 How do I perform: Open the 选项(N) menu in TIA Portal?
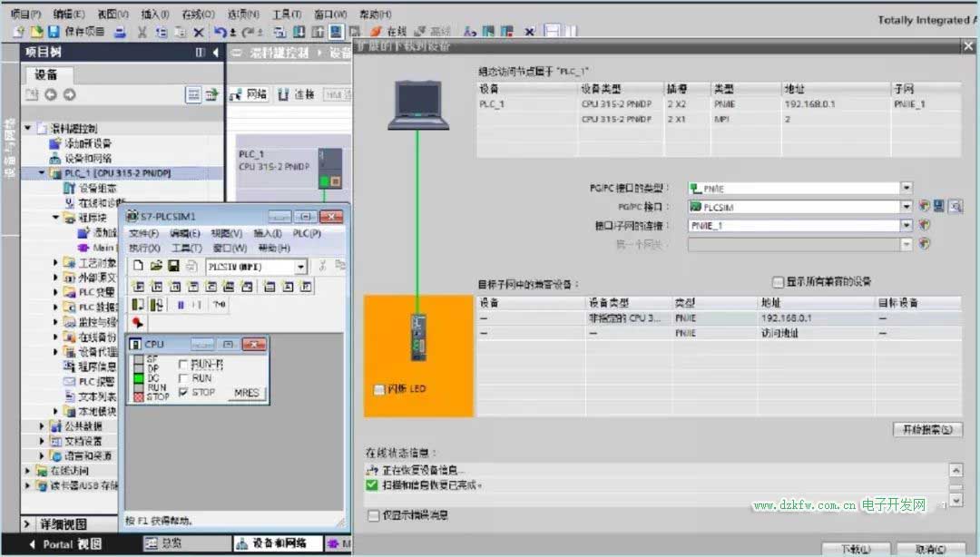pyautogui.click(x=243, y=14)
